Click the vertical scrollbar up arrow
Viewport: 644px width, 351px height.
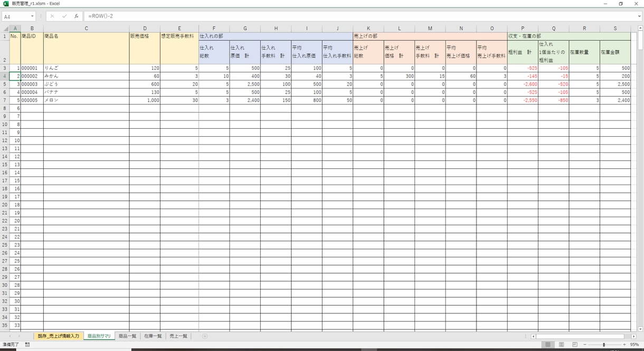pyautogui.click(x=640, y=28)
